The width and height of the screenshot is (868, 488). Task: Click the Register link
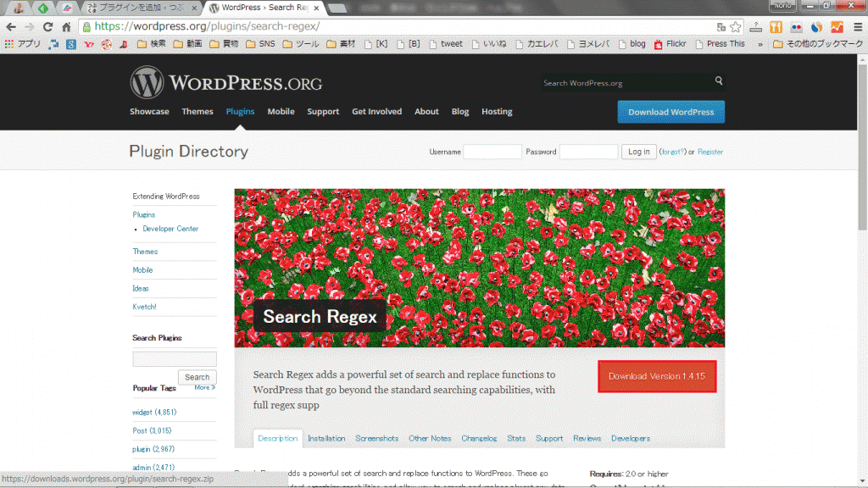coord(710,152)
